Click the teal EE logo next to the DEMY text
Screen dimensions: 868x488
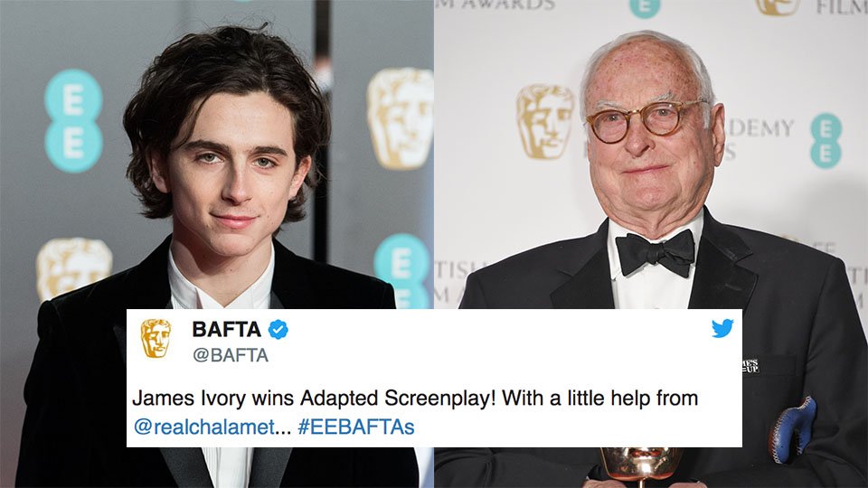pyautogui.click(x=826, y=141)
